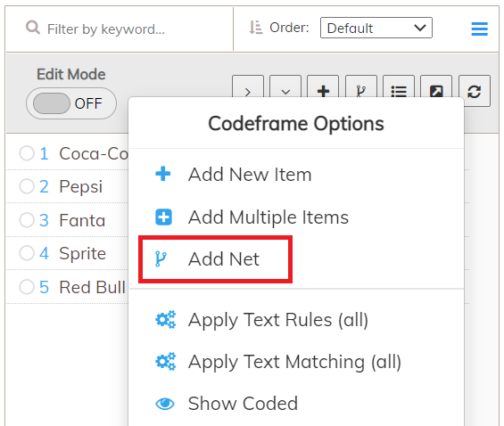Toggle the Edit Mode switch
This screenshot has width=504, height=426.
pos(71,103)
